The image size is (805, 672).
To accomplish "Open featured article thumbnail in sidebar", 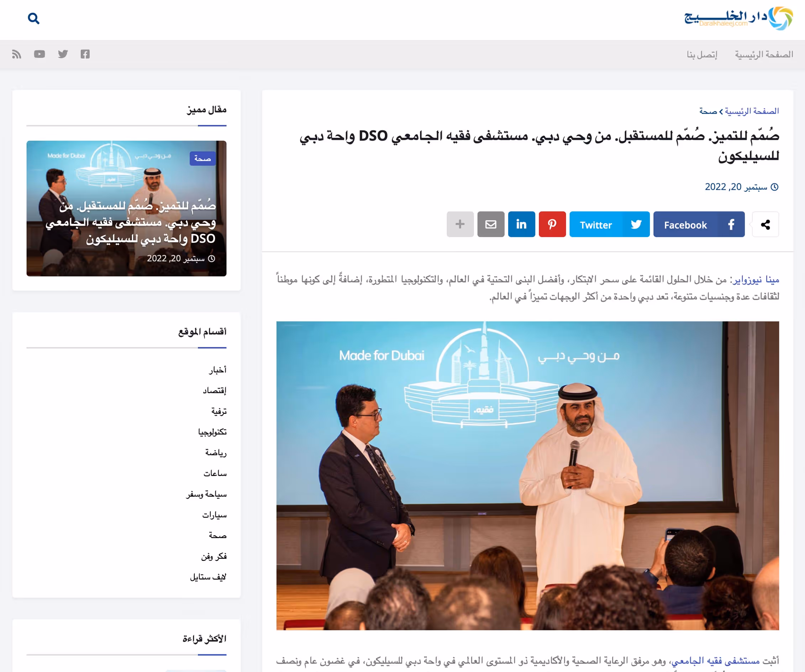I will coord(126,208).
